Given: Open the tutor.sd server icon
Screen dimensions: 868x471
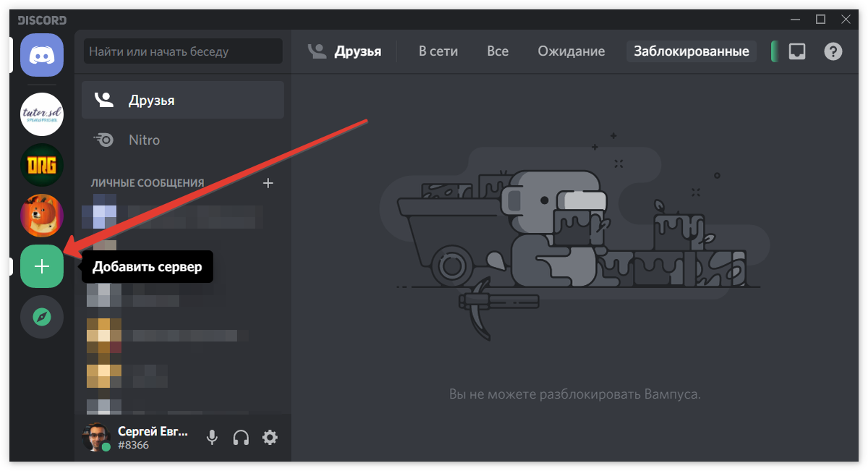Looking at the screenshot, I should (42, 114).
